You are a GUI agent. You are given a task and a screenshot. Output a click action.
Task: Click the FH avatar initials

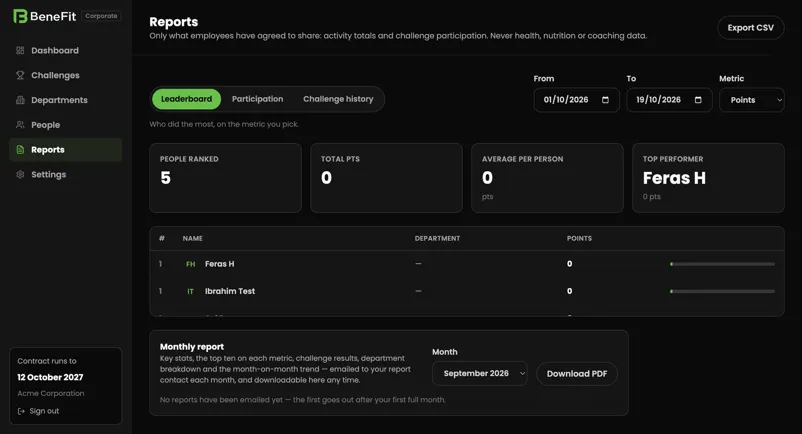coord(190,264)
